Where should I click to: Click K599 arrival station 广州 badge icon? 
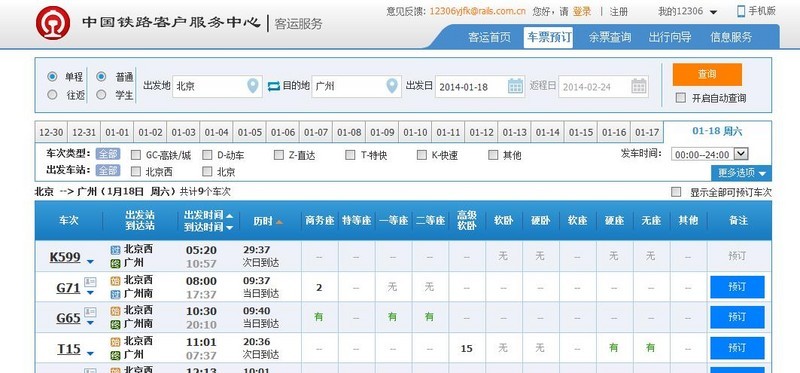[x=115, y=263]
